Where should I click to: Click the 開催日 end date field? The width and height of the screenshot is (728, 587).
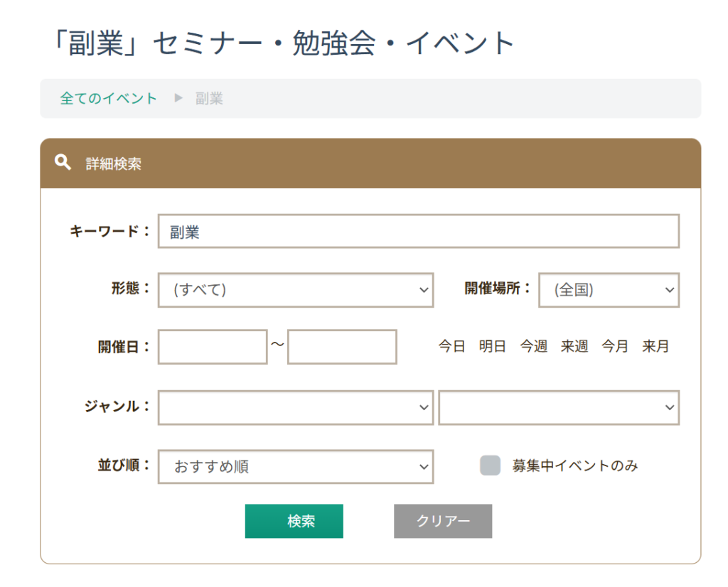click(x=342, y=347)
